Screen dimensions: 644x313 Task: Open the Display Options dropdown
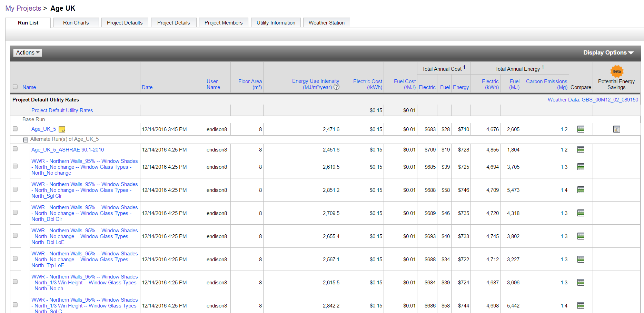(608, 52)
